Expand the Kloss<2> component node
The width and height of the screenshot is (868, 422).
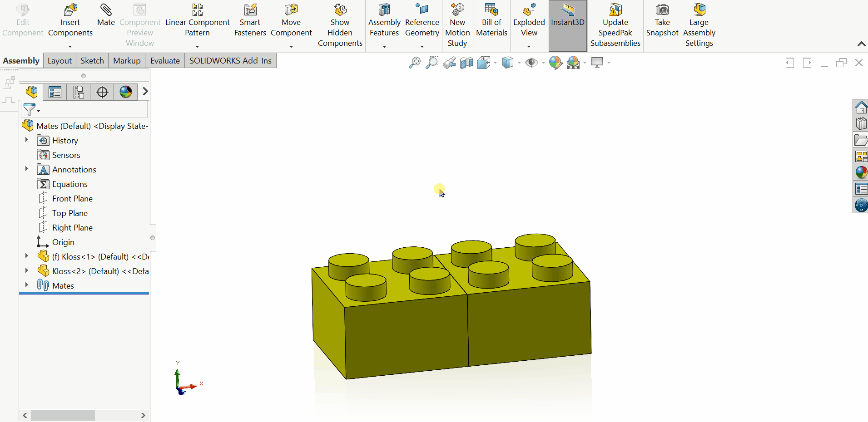[27, 270]
